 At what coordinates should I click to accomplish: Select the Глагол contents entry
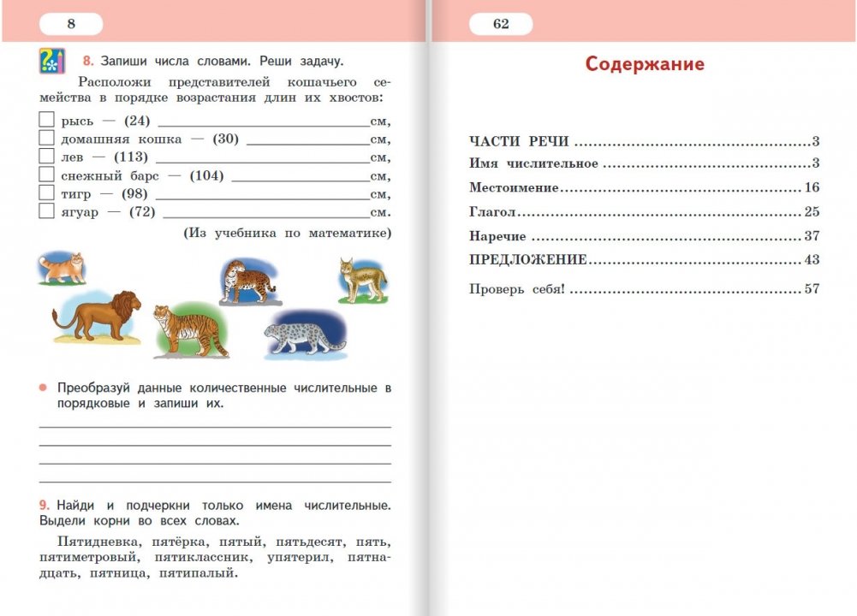pos(494,212)
